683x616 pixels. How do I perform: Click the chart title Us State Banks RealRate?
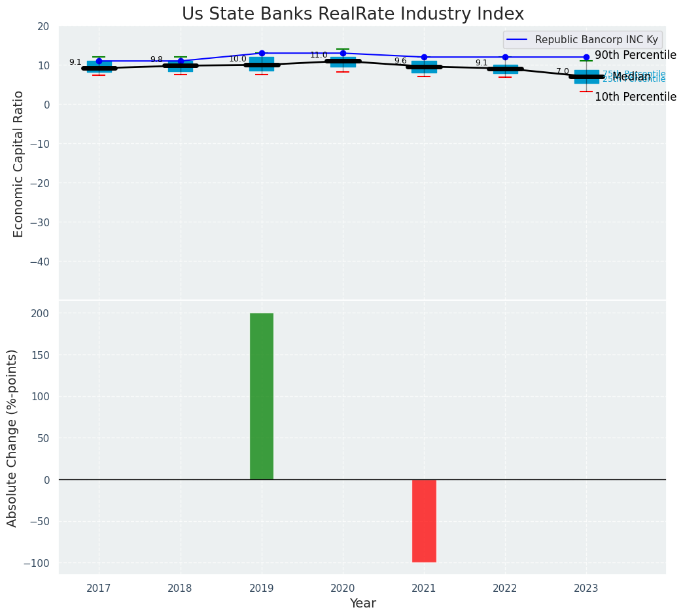(353, 14)
